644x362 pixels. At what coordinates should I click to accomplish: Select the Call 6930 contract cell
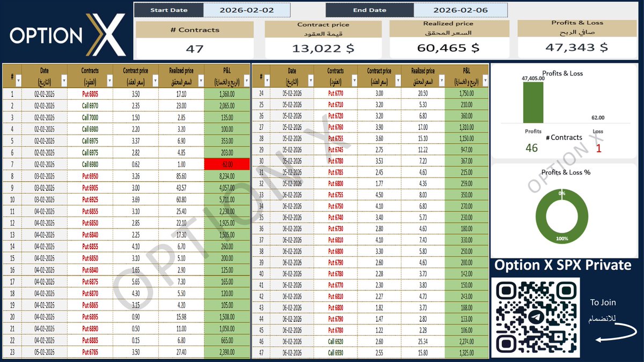pos(336,352)
